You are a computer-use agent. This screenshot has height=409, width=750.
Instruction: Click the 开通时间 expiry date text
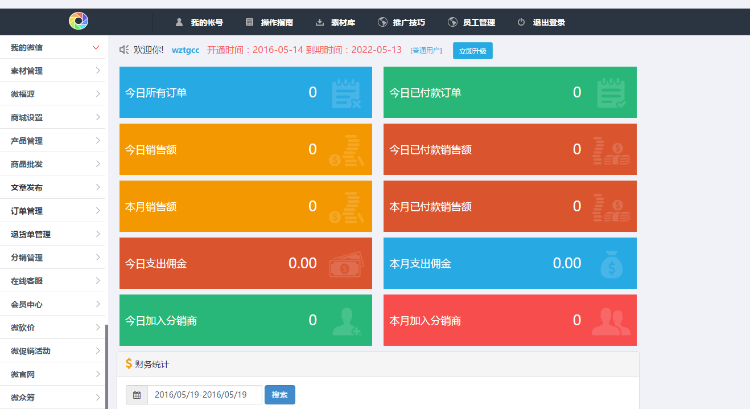click(x=304, y=50)
